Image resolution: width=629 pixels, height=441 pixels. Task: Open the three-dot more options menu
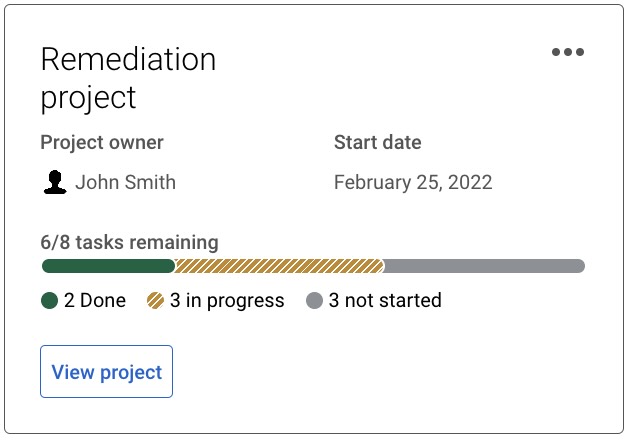coord(567,53)
